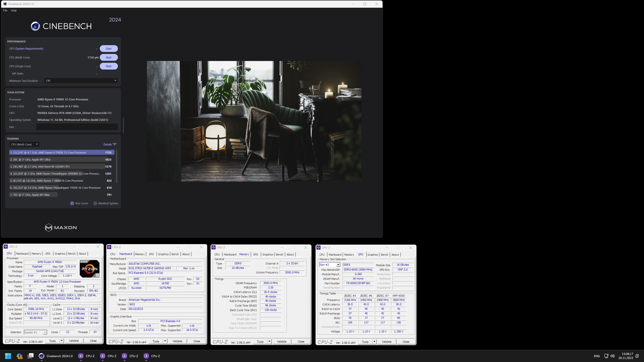Click the Details filter icon in Ranking
The width and height of the screenshot is (644, 362).
point(115,144)
